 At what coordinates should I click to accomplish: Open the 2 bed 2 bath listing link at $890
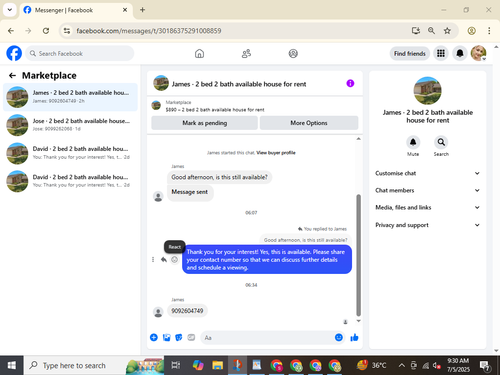click(215, 110)
